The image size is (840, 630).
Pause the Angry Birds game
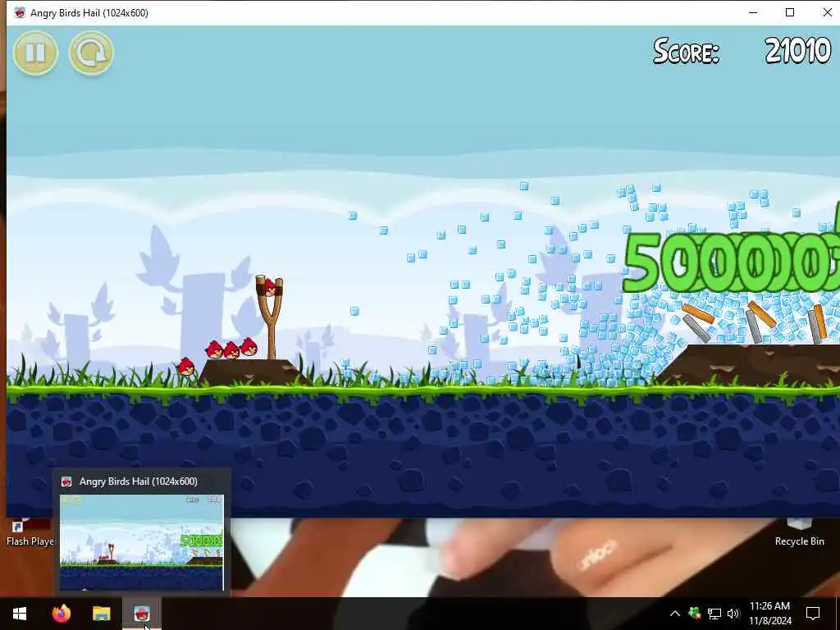click(35, 52)
